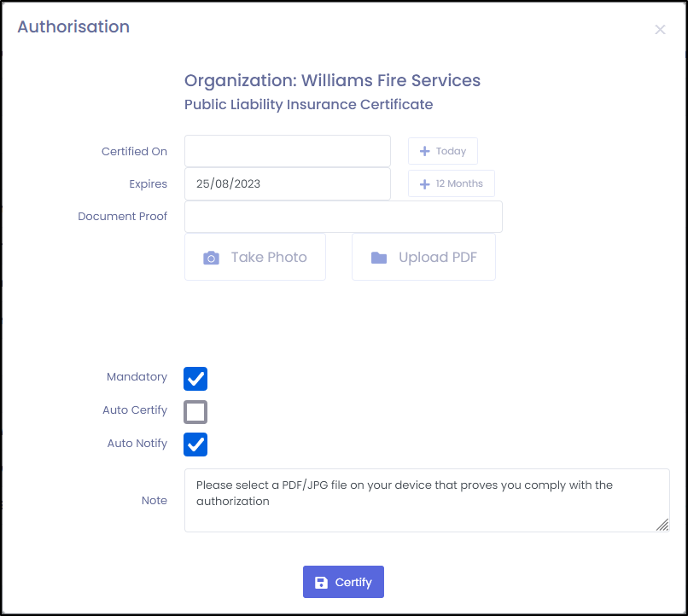Click the Auto Notify label
Image resolution: width=688 pixels, height=616 pixels.
137,444
